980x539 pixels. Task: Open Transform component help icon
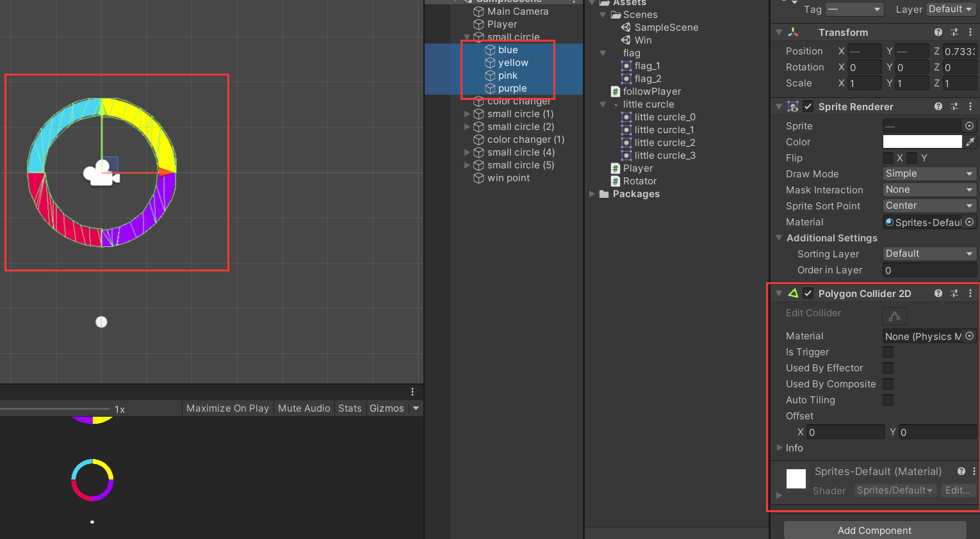tap(938, 32)
